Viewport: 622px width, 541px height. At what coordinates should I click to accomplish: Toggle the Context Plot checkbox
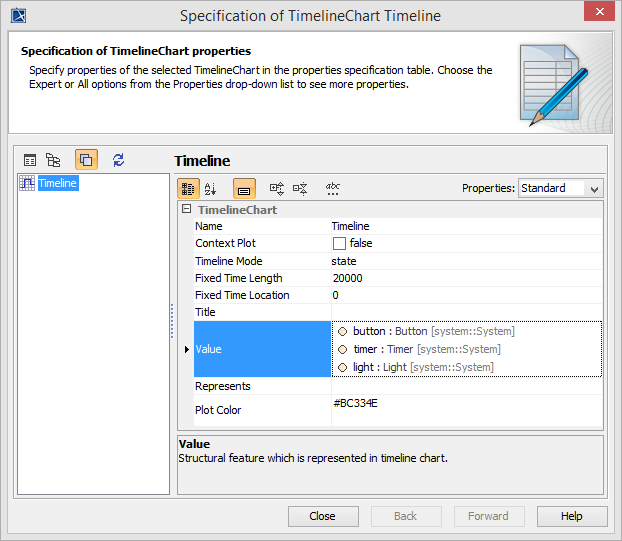point(339,243)
